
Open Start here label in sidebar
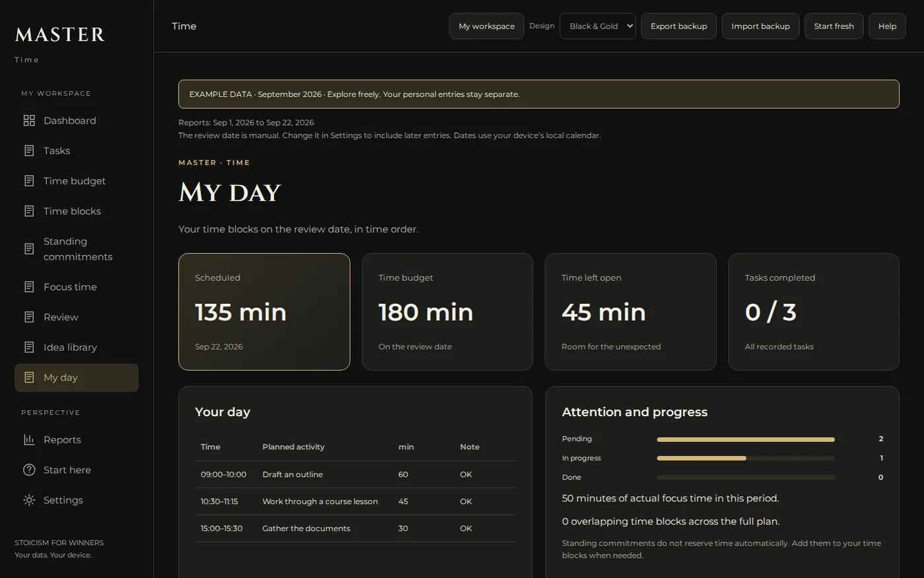[x=67, y=470]
